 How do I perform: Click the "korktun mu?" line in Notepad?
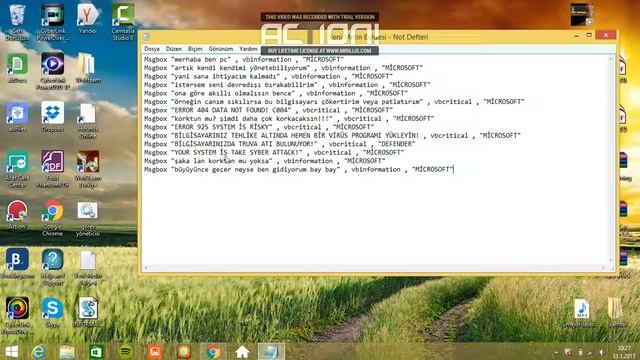289,119
